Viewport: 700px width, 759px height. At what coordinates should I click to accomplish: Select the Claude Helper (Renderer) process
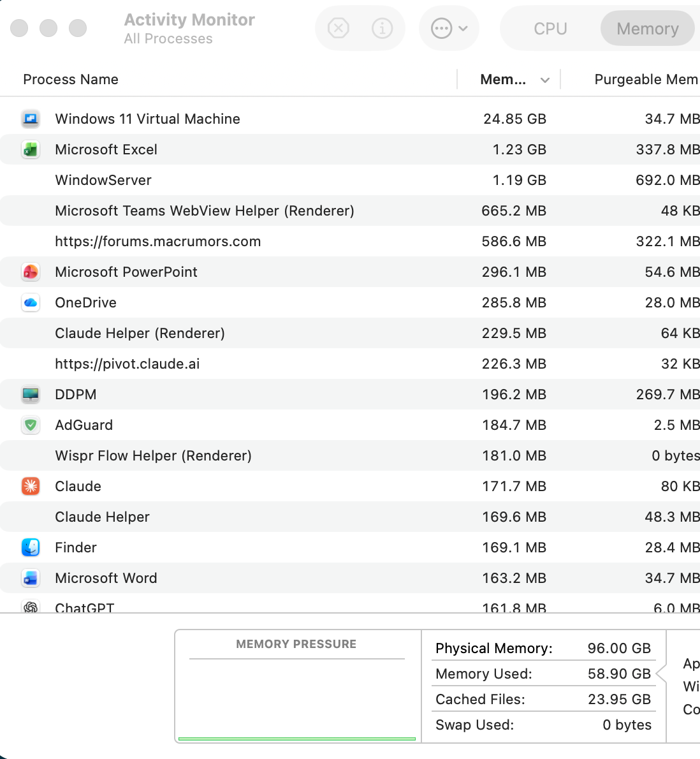click(x=350, y=333)
